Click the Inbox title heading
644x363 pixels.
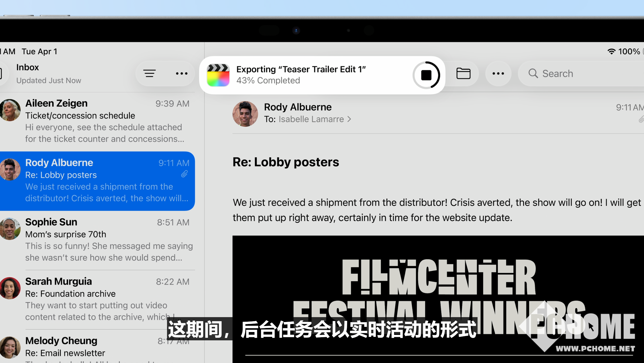(x=28, y=67)
